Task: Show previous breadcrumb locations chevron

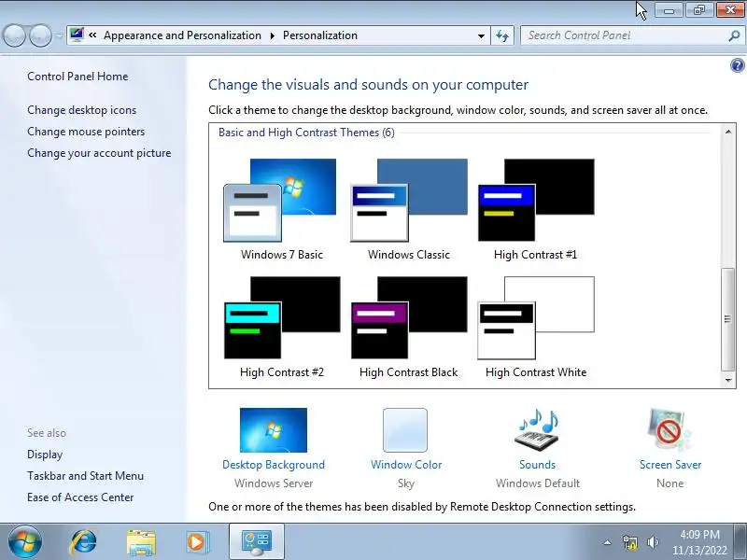Action: (92, 35)
